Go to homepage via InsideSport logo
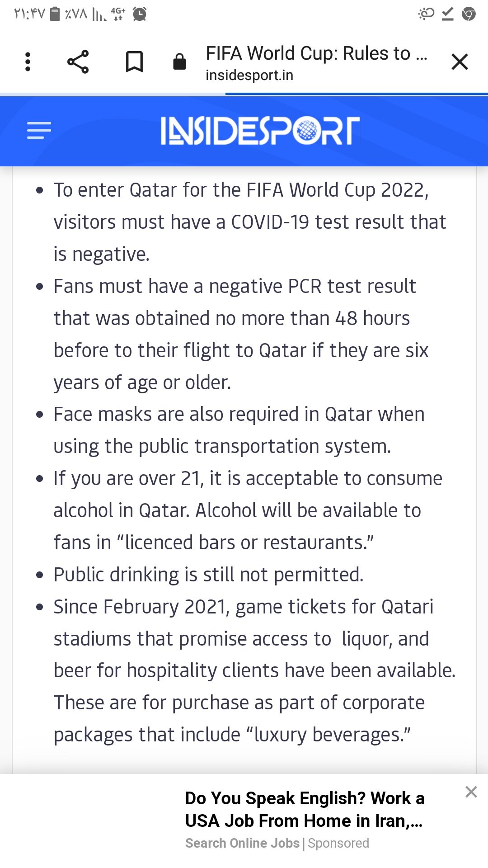This screenshot has height=868, width=488. pyautogui.click(x=261, y=131)
